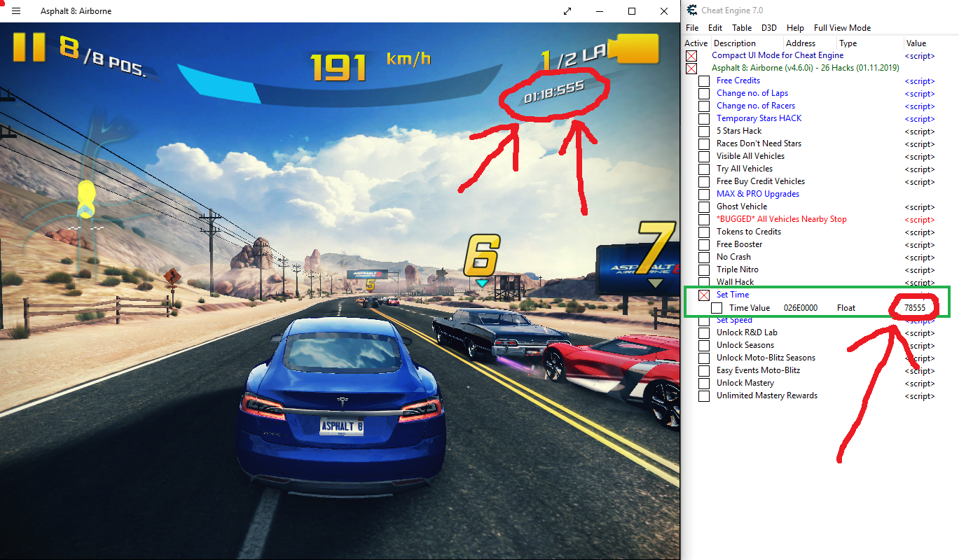This screenshot has height=560, width=959.
Task: Pause the race with the pause icon
Action: [x=29, y=47]
